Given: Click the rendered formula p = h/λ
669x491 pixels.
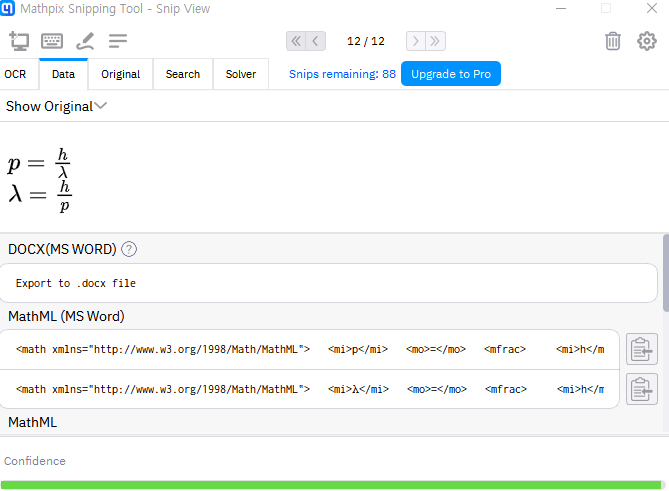Looking at the screenshot, I should coord(38,163).
